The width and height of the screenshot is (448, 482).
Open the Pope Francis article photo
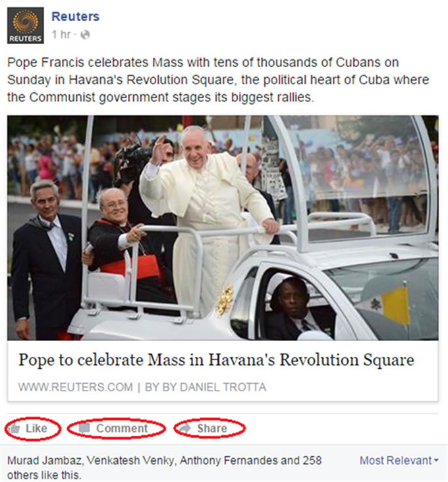223,228
